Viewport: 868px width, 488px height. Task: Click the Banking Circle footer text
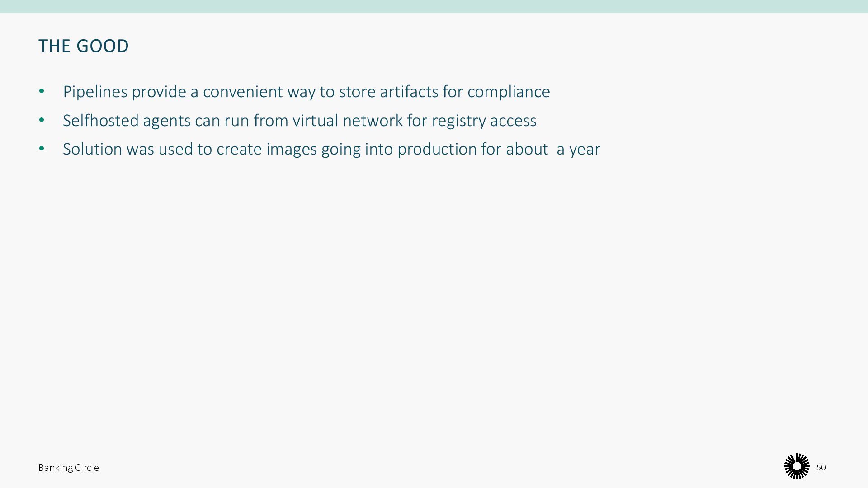point(69,468)
